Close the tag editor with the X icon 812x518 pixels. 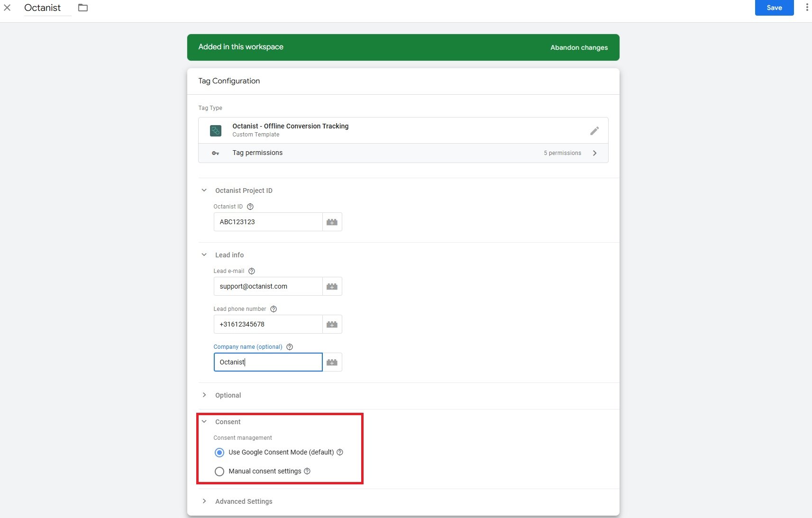tap(7, 8)
